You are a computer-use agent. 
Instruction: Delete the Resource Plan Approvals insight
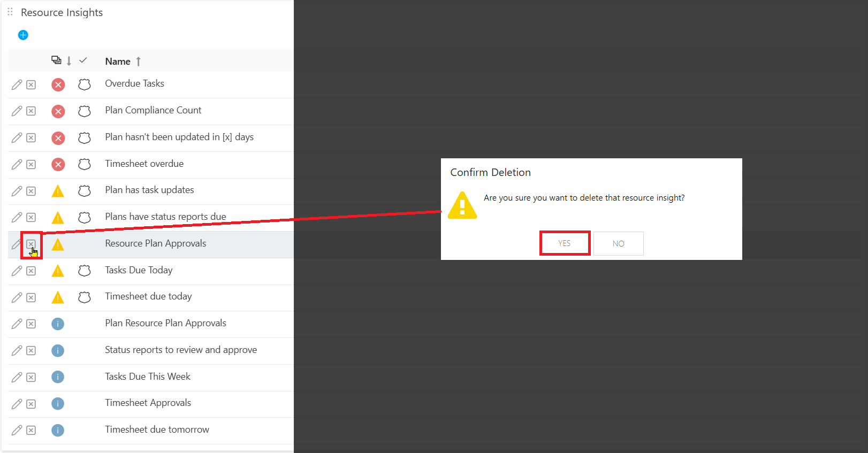coord(31,244)
